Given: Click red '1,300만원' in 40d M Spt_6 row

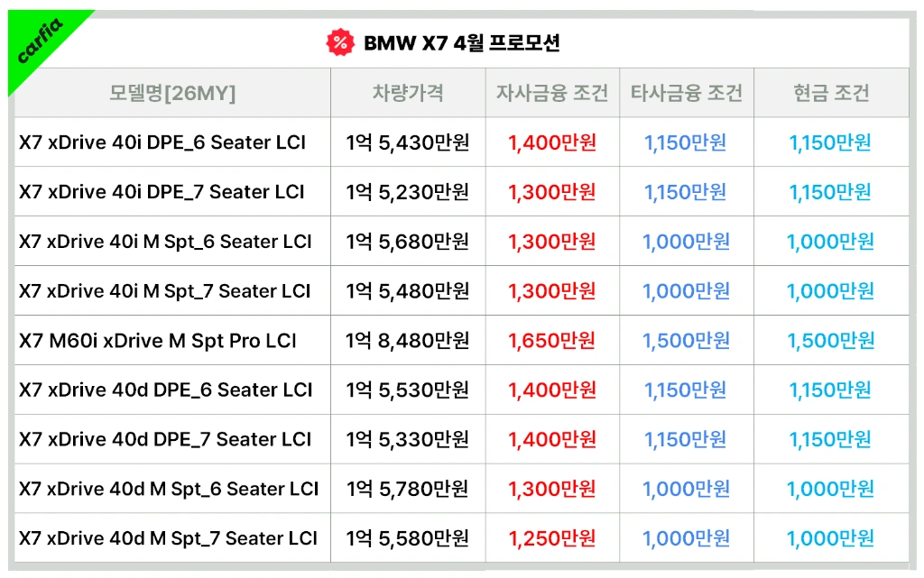Looking at the screenshot, I should click(x=552, y=489).
